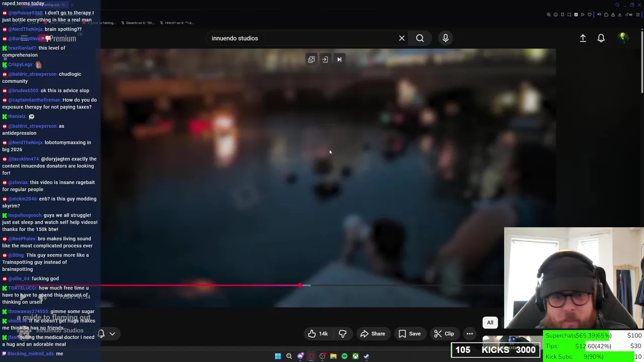Screen dimensions: 644x362
Task: Open the upload/create video icon
Action: 583,38
